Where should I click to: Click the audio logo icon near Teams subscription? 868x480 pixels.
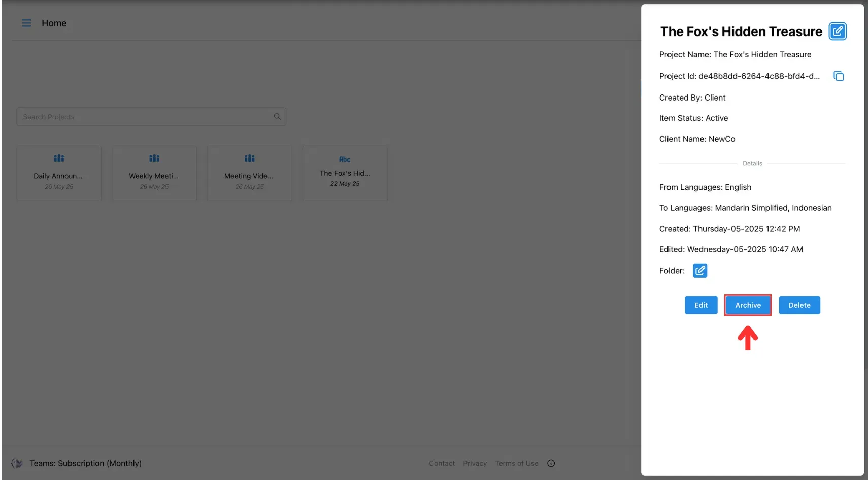pyautogui.click(x=17, y=463)
